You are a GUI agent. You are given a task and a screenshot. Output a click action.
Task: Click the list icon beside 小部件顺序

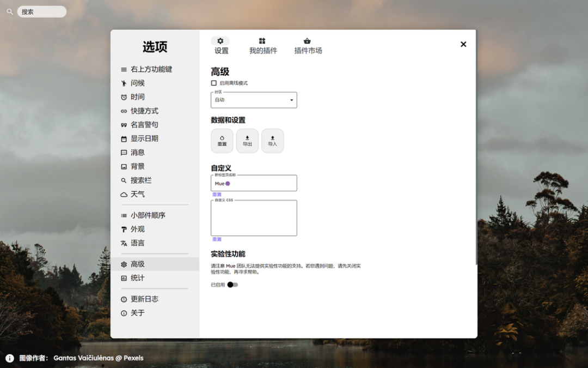coord(124,215)
